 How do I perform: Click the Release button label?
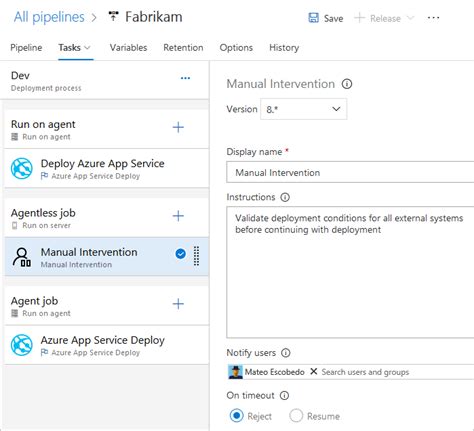click(x=385, y=18)
